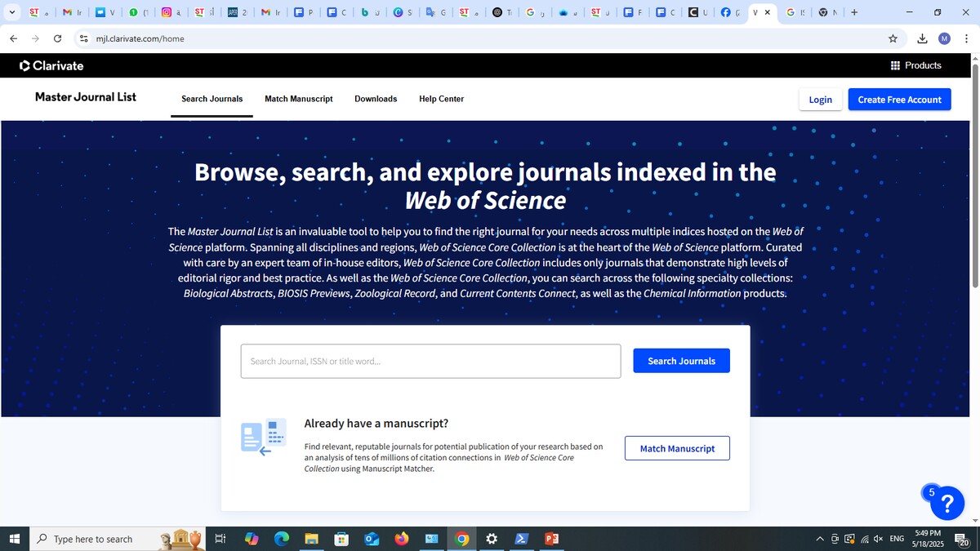Screen dimensions: 980x551
Task: Open Outlook from the taskbar
Action: point(372,539)
